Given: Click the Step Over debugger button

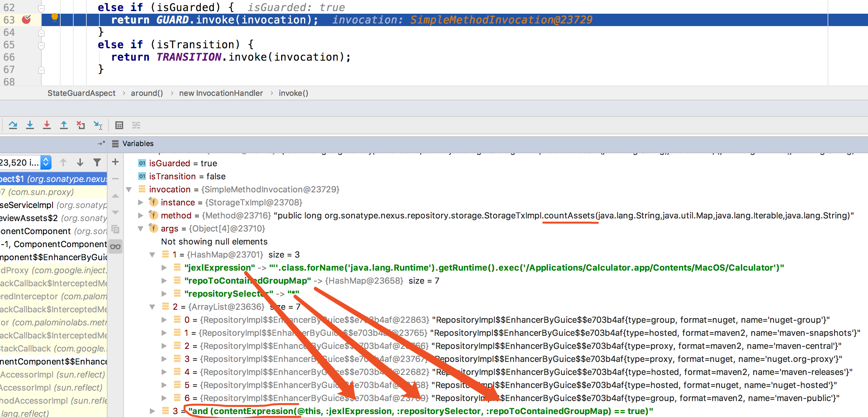Looking at the screenshot, I should (x=13, y=125).
